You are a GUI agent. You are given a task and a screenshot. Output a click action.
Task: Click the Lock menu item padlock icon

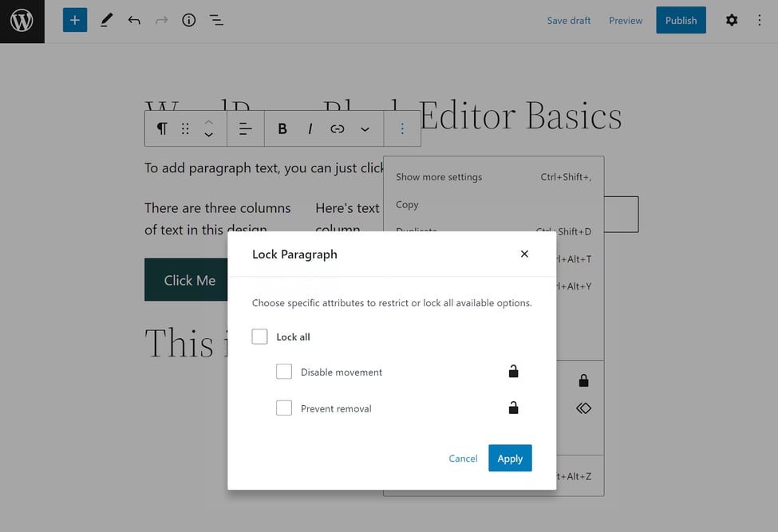point(583,380)
